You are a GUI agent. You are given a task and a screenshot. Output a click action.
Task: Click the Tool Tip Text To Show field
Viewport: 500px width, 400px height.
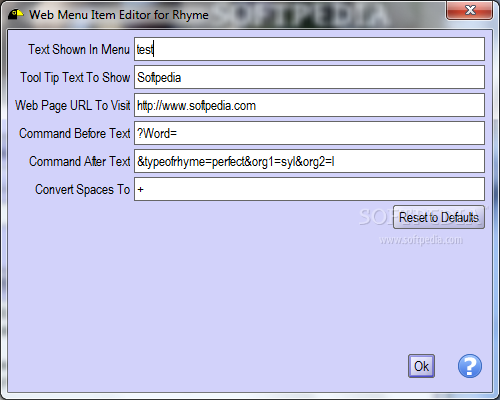pos(309,77)
